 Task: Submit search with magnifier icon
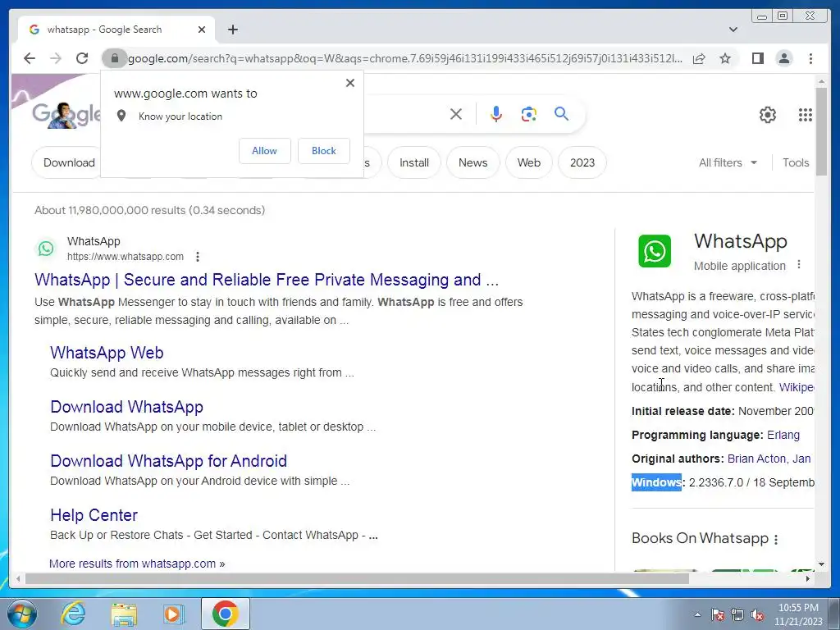[561, 113]
